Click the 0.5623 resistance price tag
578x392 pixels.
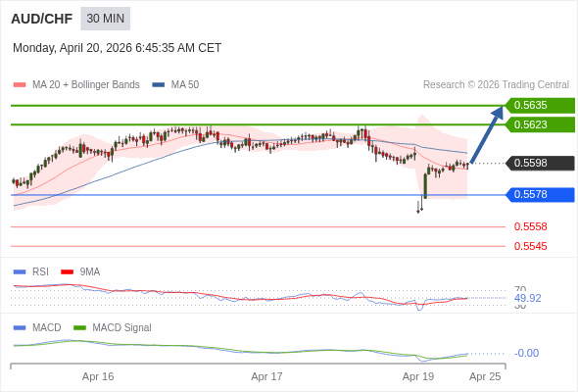point(540,124)
